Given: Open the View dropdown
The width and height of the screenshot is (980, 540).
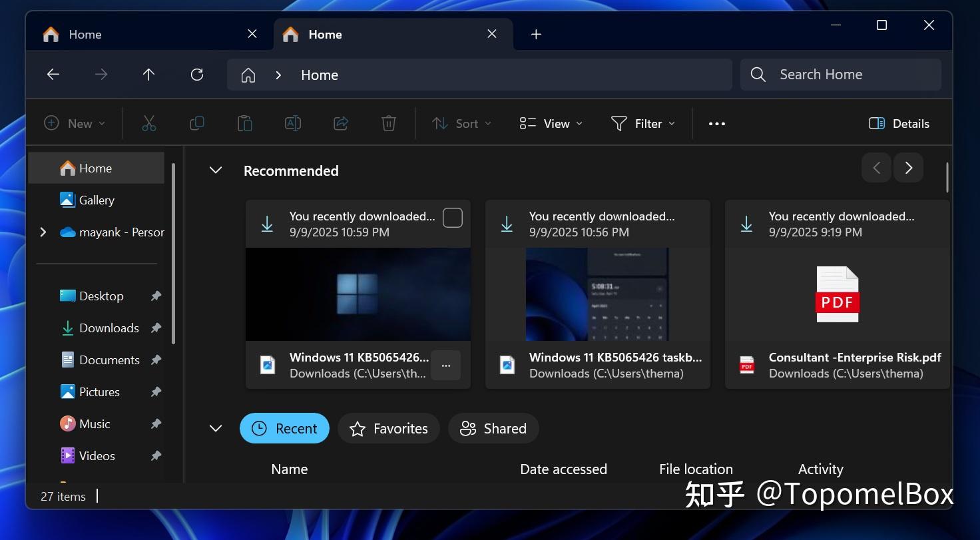Looking at the screenshot, I should click(x=551, y=123).
